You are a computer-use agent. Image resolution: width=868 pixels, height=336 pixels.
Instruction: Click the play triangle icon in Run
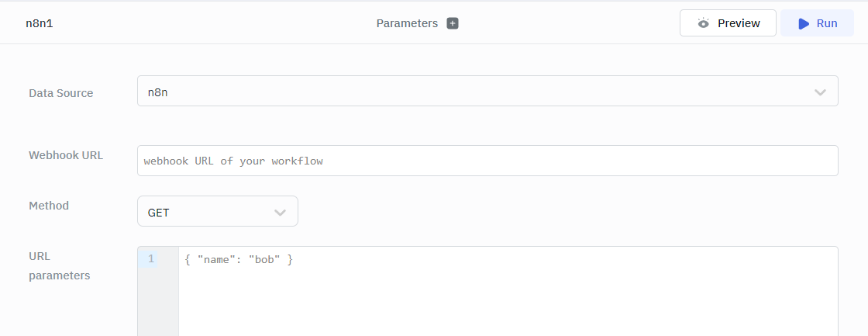pos(804,23)
